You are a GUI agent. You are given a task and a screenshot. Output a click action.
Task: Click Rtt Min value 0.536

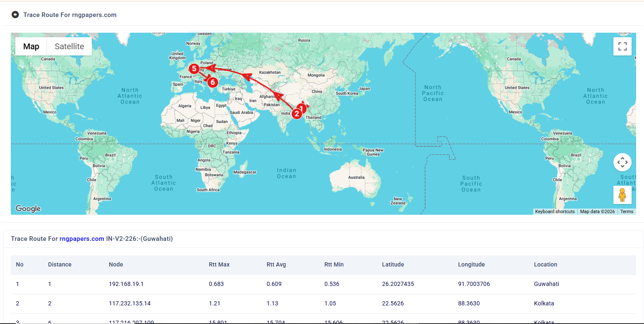[332, 284]
